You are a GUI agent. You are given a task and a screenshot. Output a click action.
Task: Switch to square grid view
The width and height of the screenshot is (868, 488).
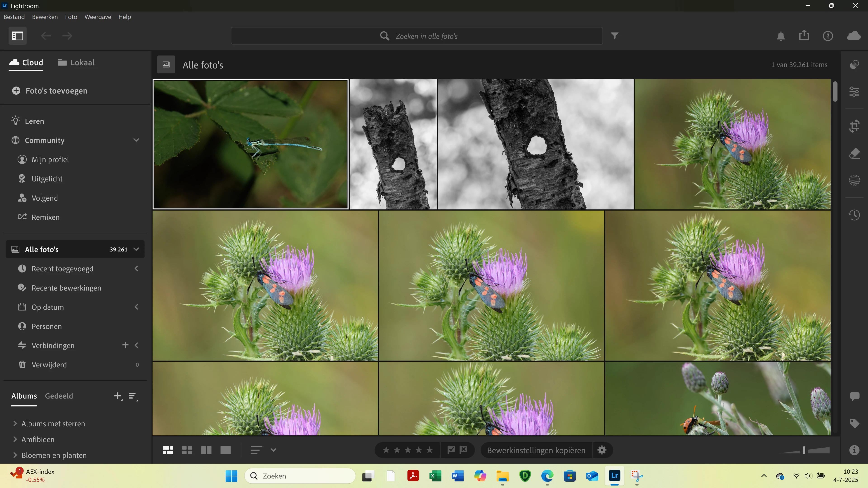click(187, 450)
